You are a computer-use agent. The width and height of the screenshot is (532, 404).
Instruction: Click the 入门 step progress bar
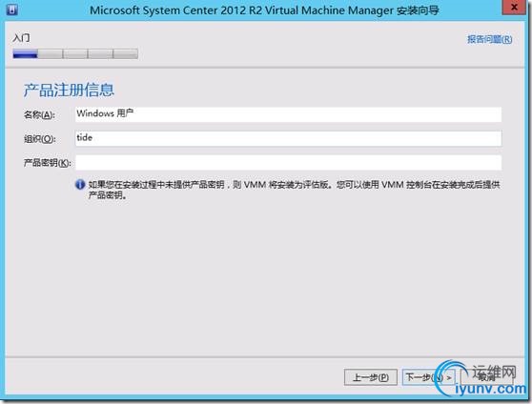click(x=75, y=53)
